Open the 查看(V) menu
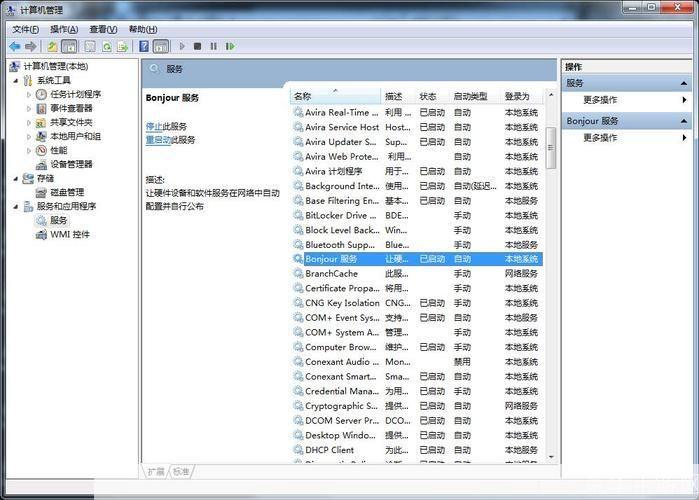The height and width of the screenshot is (500, 699). point(103,29)
